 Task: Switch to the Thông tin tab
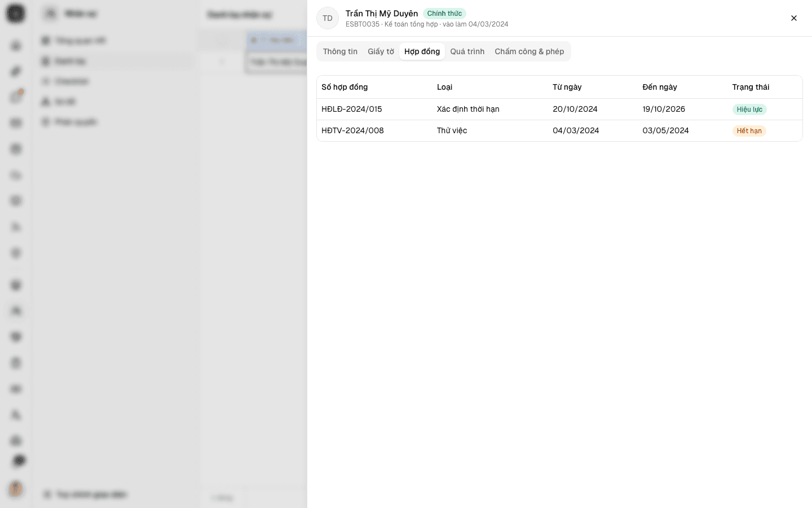coord(340,51)
